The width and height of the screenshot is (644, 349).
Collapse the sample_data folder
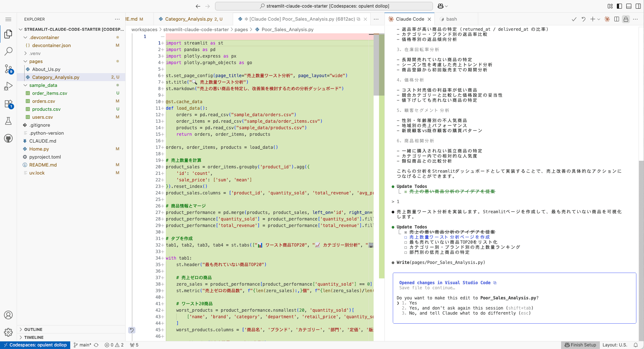43,85
